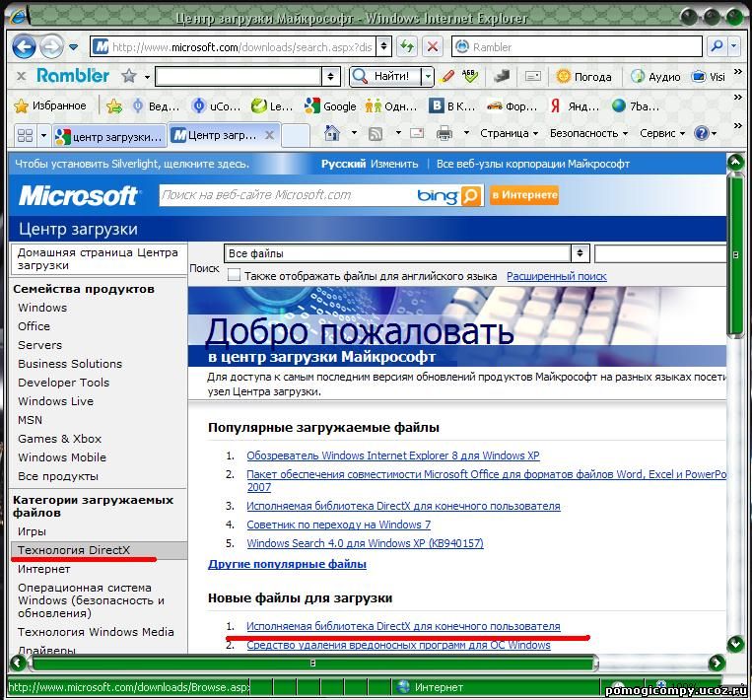This screenshot has width=752, height=700.
Task: Select Windows in product families
Action: pos(42,308)
